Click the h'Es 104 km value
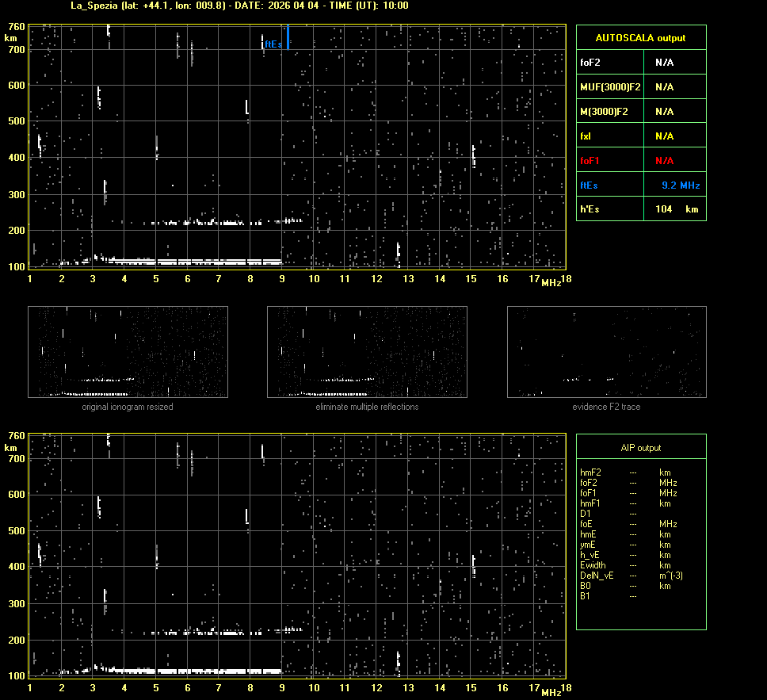This screenshot has width=767, height=700. point(676,209)
